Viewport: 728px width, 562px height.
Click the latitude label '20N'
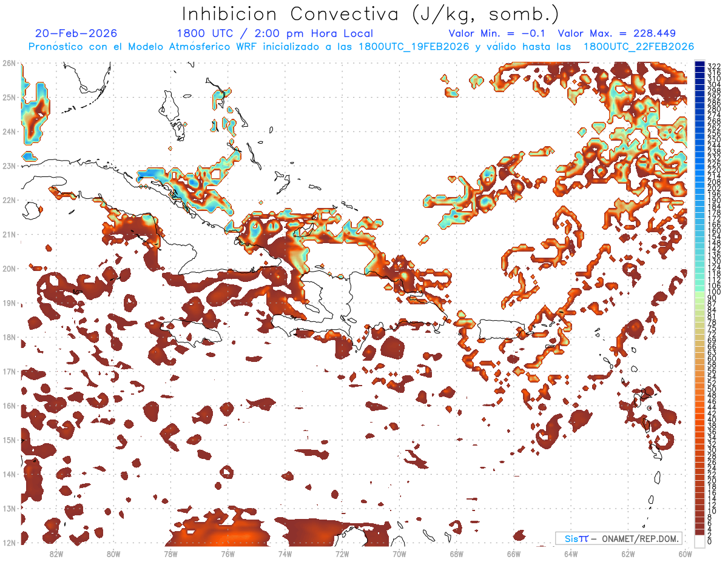9,269
